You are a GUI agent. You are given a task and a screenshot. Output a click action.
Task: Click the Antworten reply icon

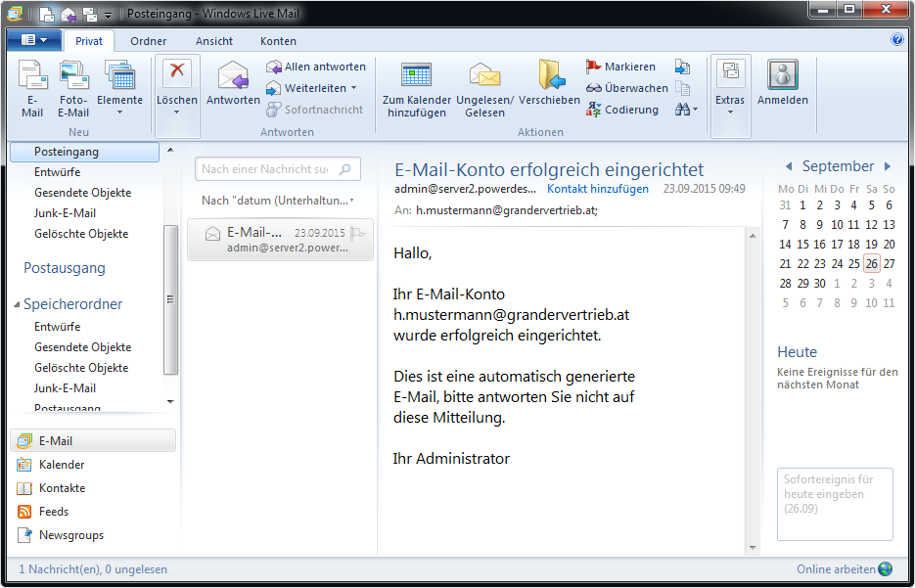click(x=233, y=76)
